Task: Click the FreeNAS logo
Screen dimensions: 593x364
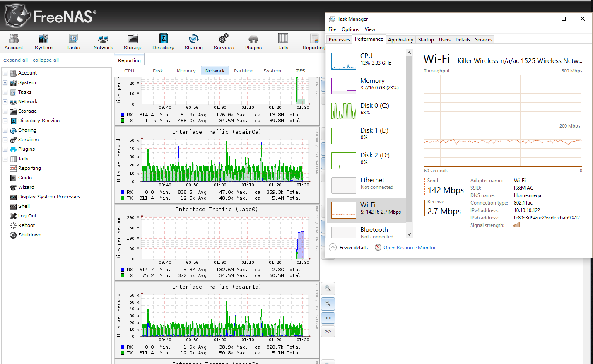Action: pyautogui.click(x=50, y=16)
